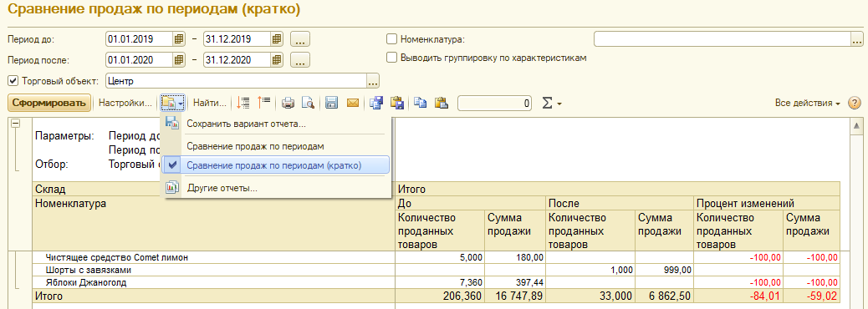Click the help question mark icon
The width and height of the screenshot is (868, 309).
pos(855,104)
